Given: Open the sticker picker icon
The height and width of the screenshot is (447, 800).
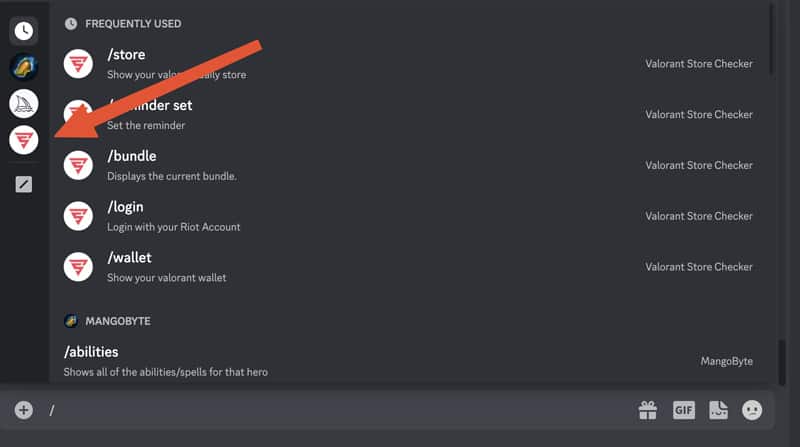Looking at the screenshot, I should [x=717, y=410].
